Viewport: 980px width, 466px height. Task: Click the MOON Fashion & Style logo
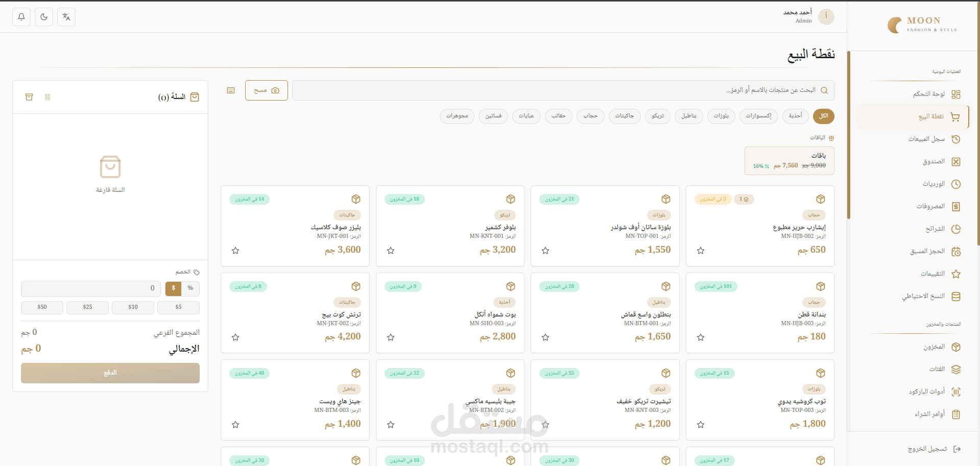coord(922,24)
